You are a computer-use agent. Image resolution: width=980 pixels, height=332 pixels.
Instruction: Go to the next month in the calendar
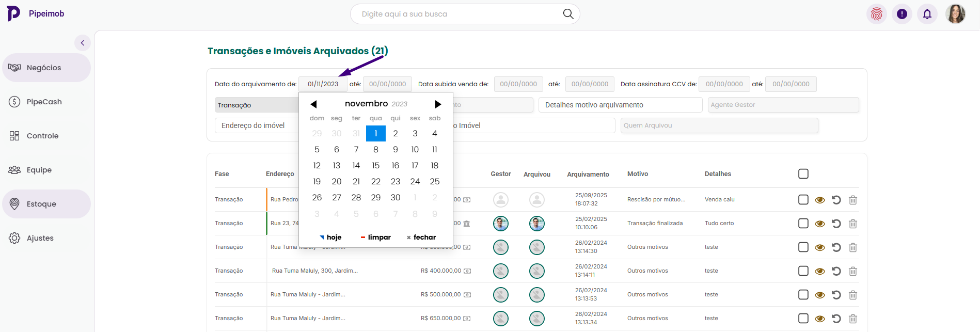[x=438, y=104]
